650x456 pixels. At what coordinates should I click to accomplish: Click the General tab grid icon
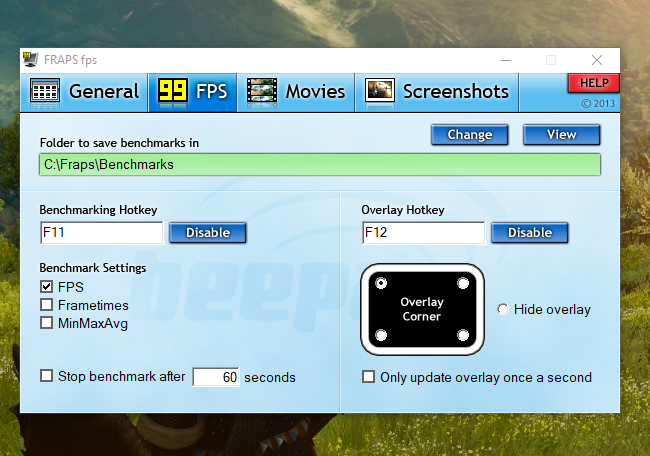point(45,90)
